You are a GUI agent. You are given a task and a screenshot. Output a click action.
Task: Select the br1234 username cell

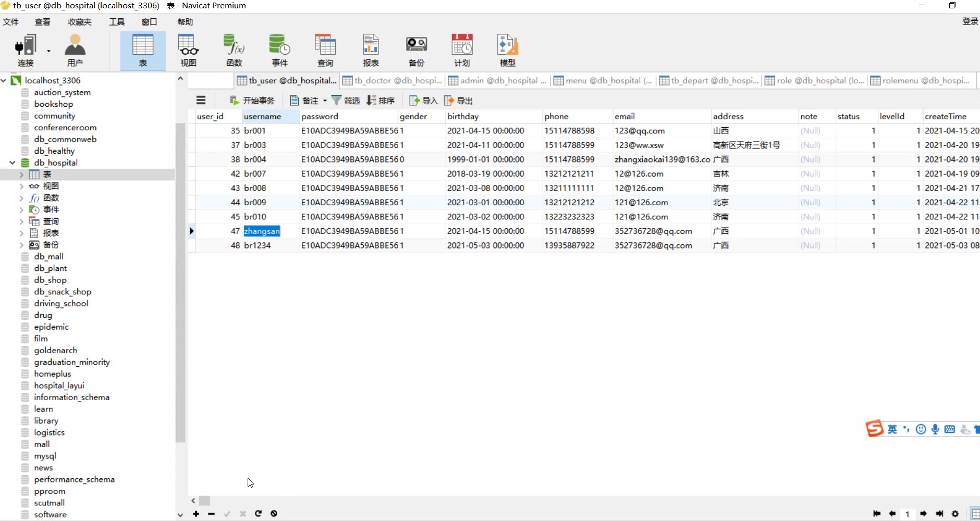(258, 245)
